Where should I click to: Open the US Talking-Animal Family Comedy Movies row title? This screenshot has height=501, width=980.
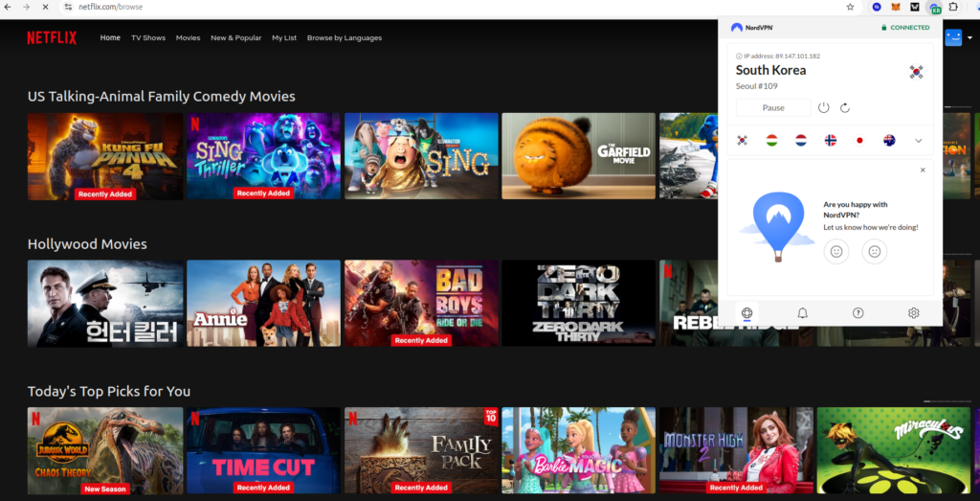161,97
